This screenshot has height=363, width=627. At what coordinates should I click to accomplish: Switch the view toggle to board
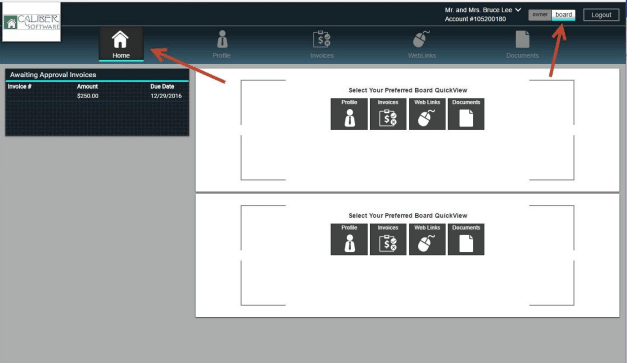tap(563, 15)
